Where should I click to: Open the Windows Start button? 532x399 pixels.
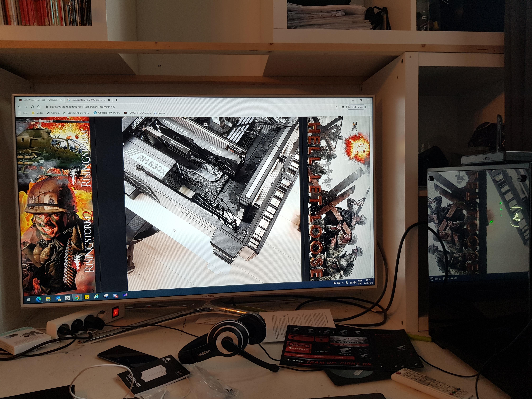28,300
